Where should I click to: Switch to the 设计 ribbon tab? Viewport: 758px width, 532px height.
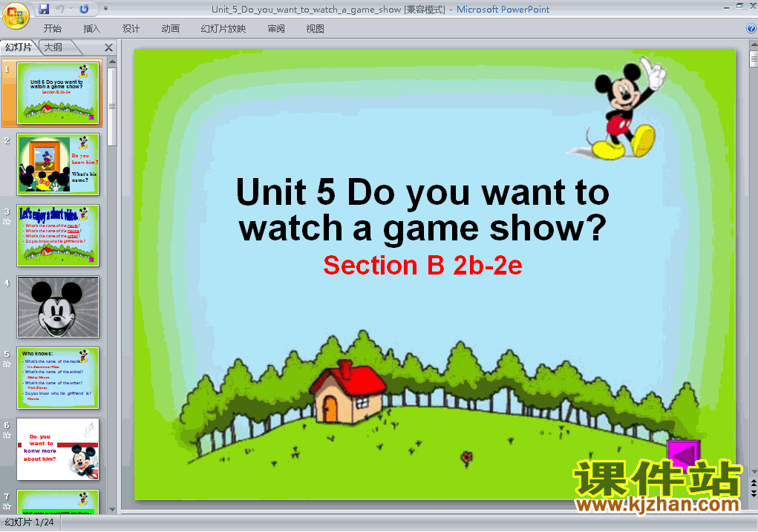(131, 28)
